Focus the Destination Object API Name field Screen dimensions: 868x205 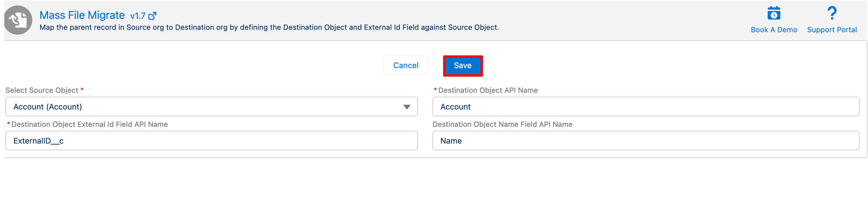click(645, 106)
